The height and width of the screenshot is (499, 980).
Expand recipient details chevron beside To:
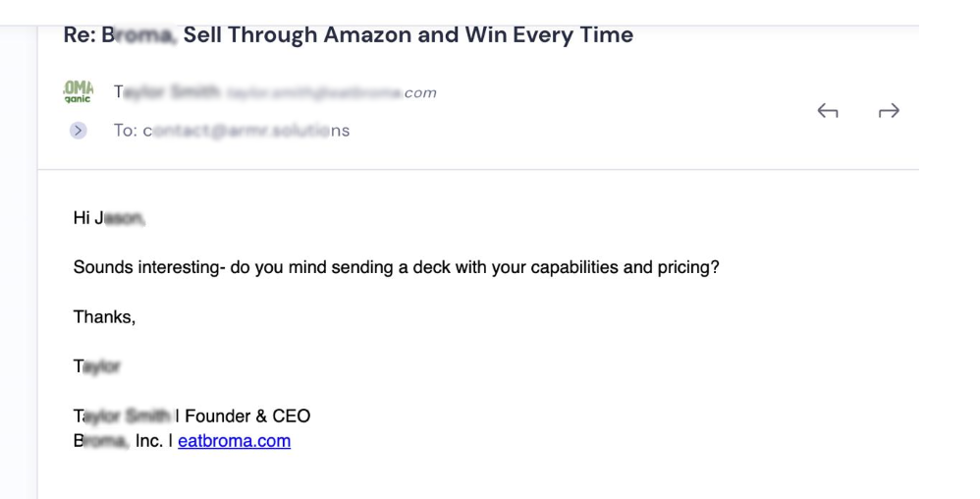coord(79,130)
